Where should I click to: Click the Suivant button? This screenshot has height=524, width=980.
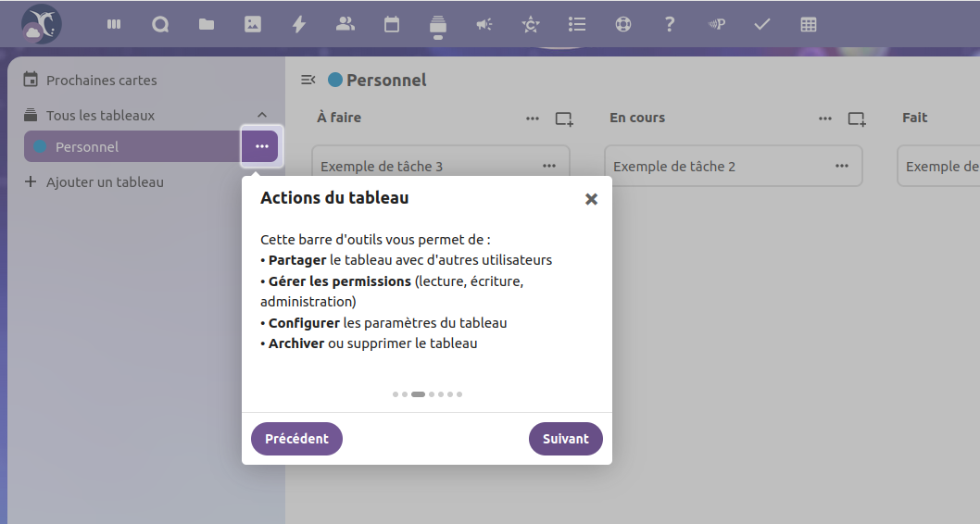pos(565,439)
